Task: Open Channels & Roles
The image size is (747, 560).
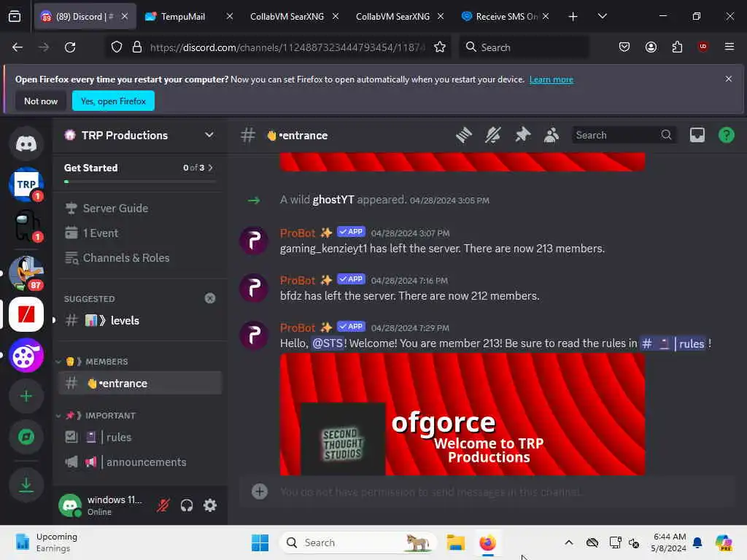Action: (x=139, y=257)
